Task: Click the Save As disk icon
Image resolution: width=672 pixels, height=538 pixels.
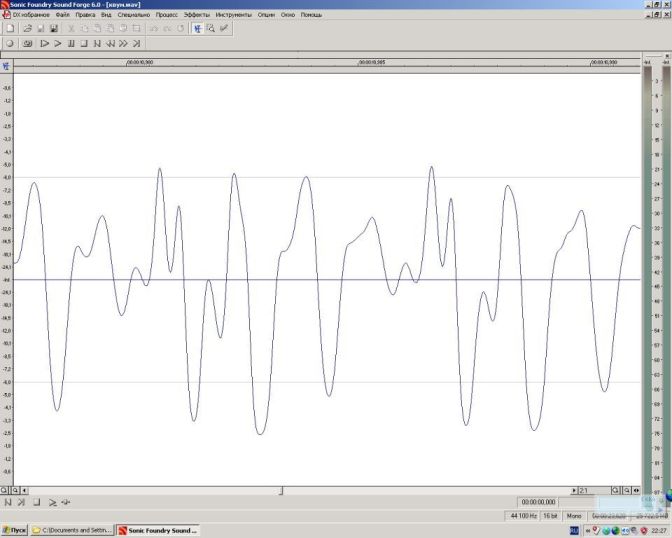Action: pos(54,29)
